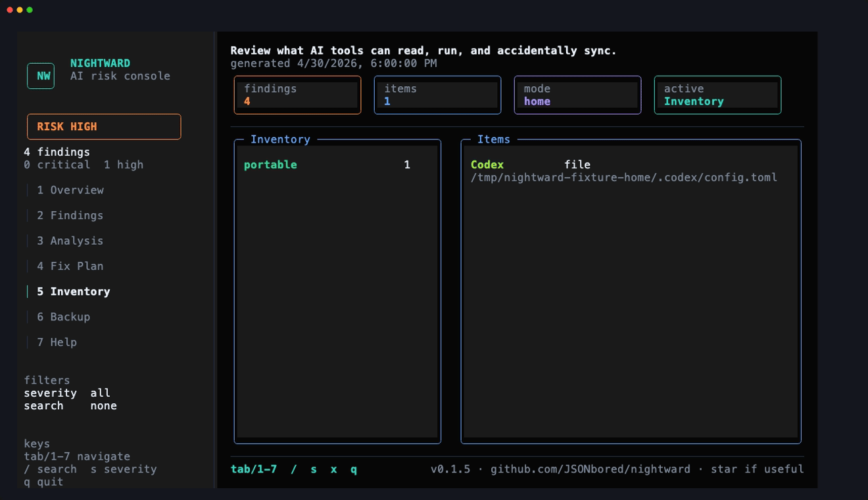Screen dimensions: 868x500
Task: Click the 'search none' filter line
Action: (70, 406)
